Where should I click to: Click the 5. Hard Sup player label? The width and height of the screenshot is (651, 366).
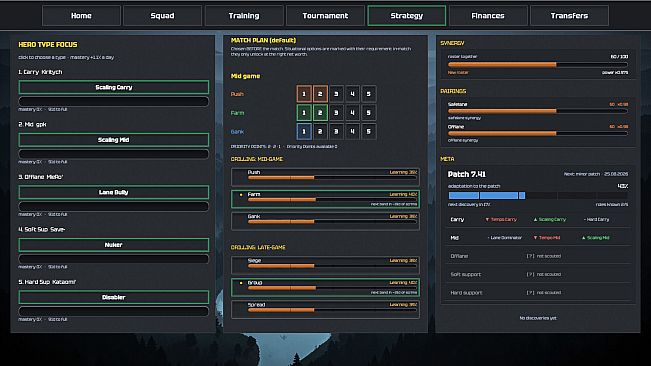[47, 282]
